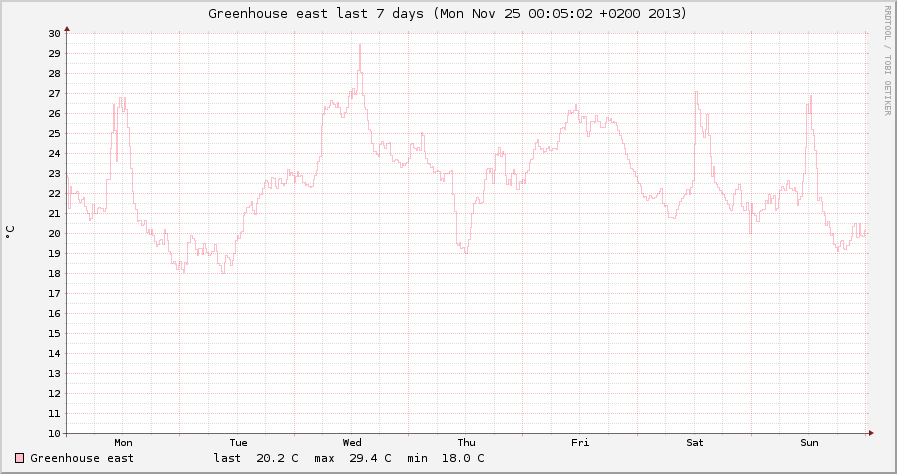Click the 'Fri' x-axis label
897x474 pixels.
point(580,443)
